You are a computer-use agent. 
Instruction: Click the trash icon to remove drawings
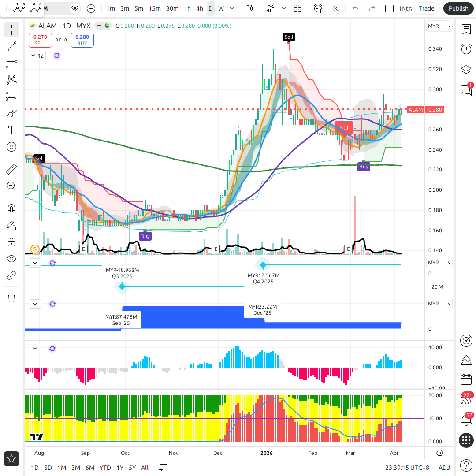(11, 298)
